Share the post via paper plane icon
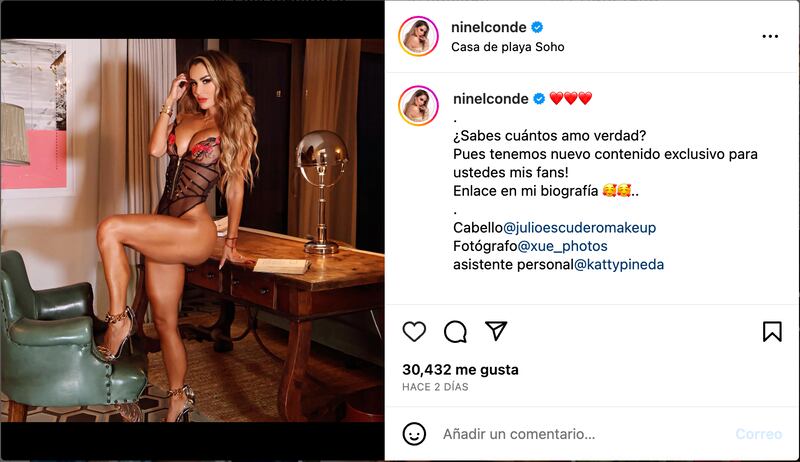 (496, 331)
